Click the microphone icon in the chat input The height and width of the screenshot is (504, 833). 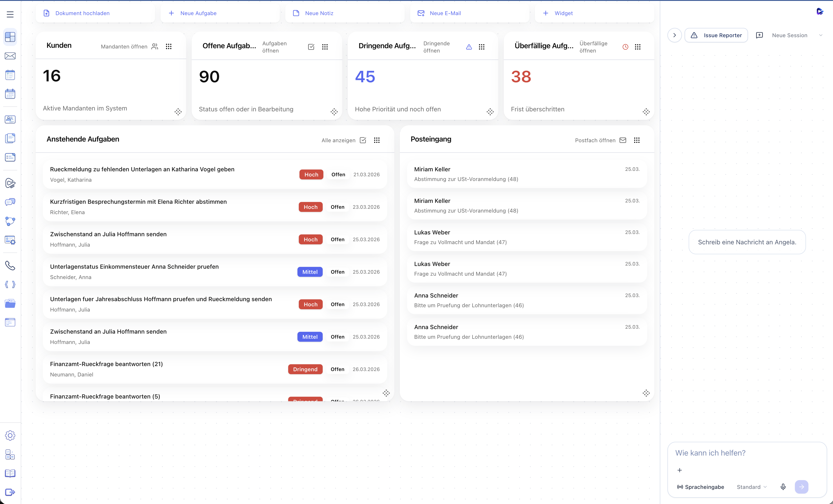coord(783,487)
